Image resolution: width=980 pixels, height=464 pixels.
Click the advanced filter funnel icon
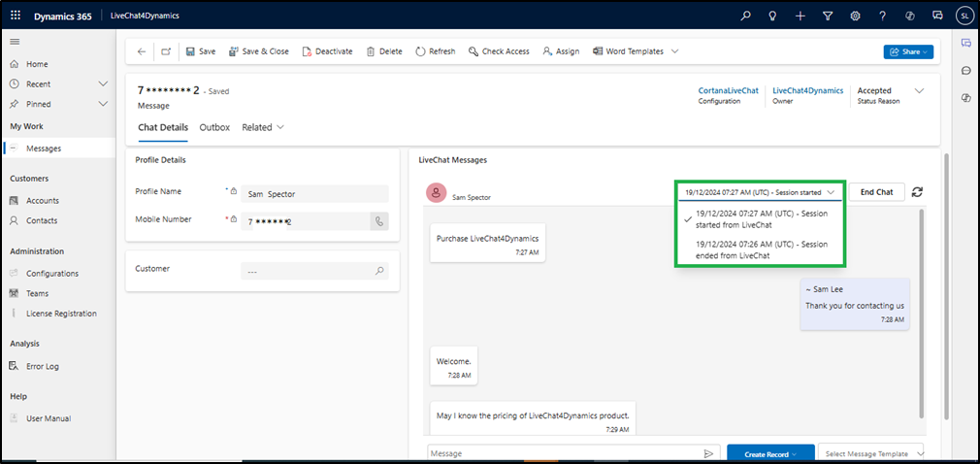(828, 16)
